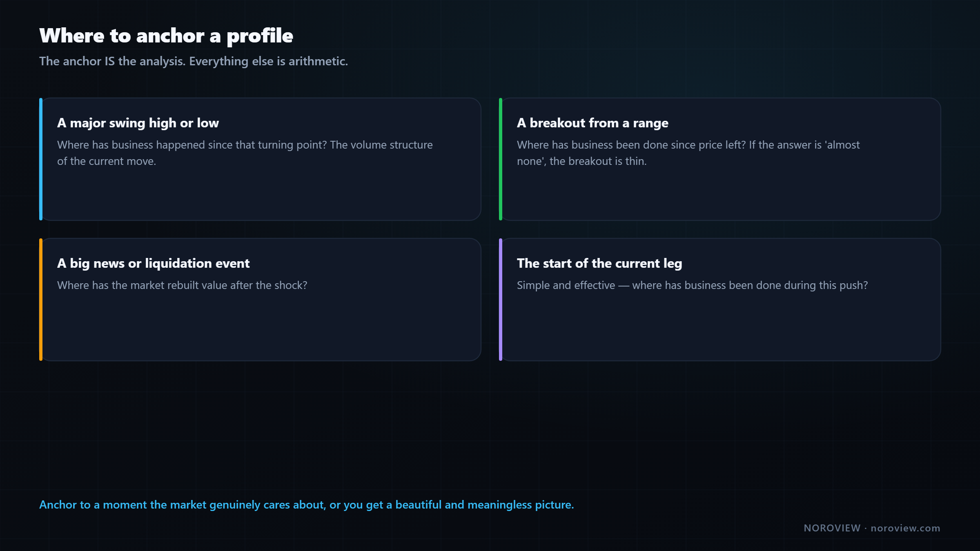Viewport: 980px width, 551px height.
Task: Click the orange accent bar on the news card
Action: 41,300
